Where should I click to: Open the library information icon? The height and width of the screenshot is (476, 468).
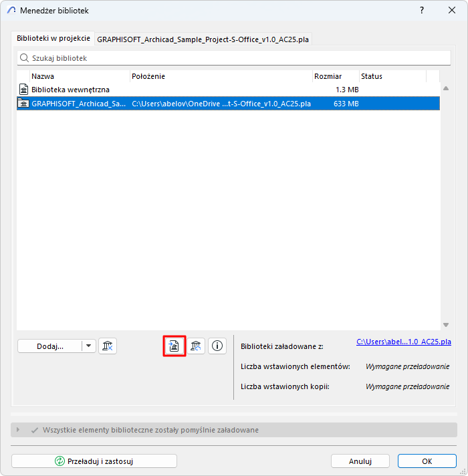(x=217, y=346)
